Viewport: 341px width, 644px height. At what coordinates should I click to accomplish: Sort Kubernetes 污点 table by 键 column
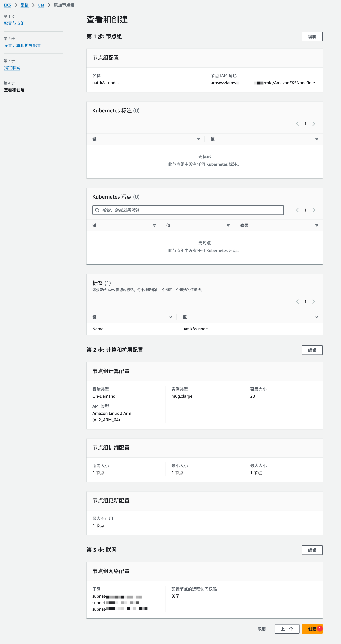pyautogui.click(x=154, y=226)
